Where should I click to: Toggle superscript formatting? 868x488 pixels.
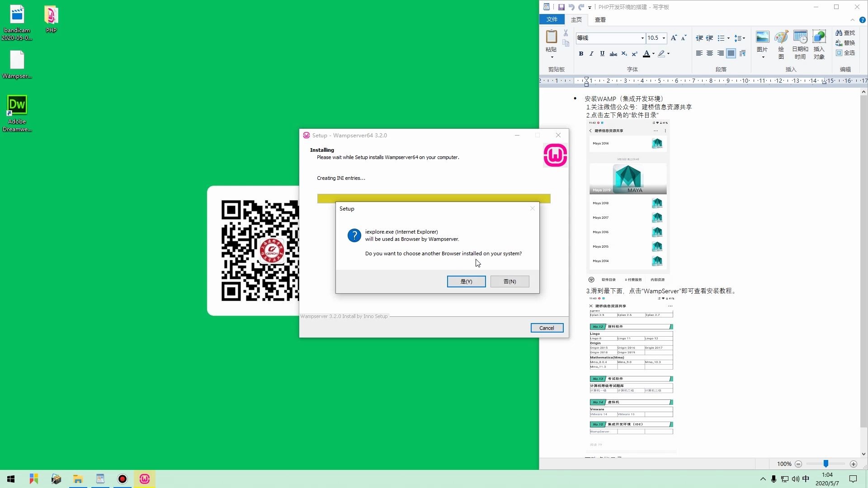[x=634, y=54]
